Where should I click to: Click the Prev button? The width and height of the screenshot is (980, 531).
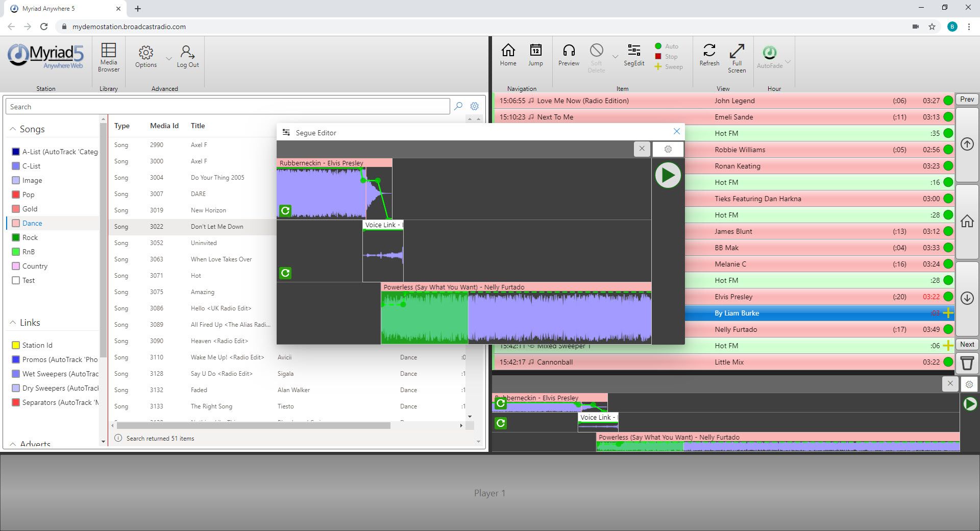click(967, 100)
